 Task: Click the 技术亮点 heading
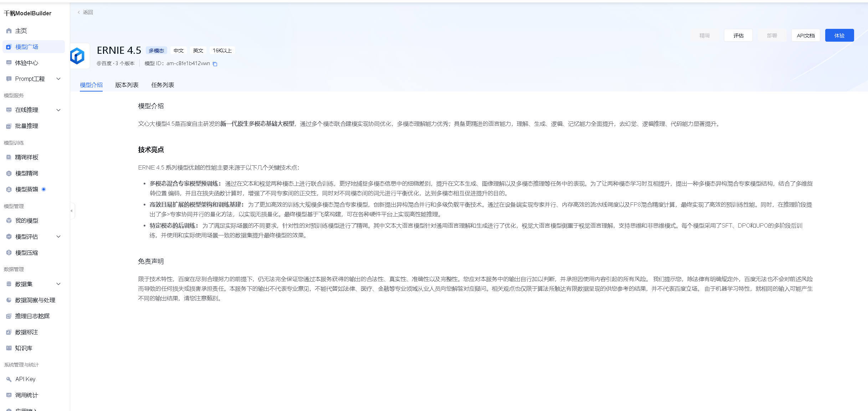[151, 150]
